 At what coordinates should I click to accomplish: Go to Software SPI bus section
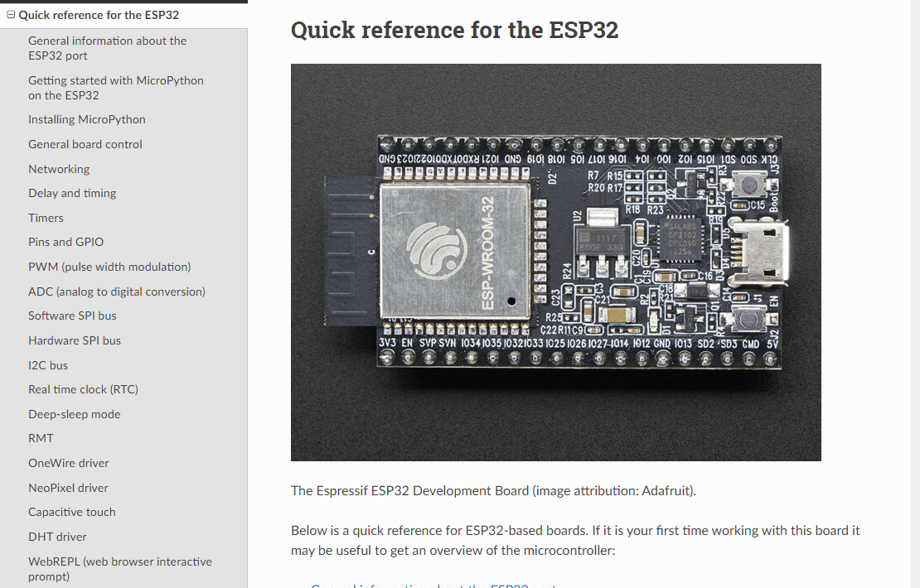(x=72, y=316)
